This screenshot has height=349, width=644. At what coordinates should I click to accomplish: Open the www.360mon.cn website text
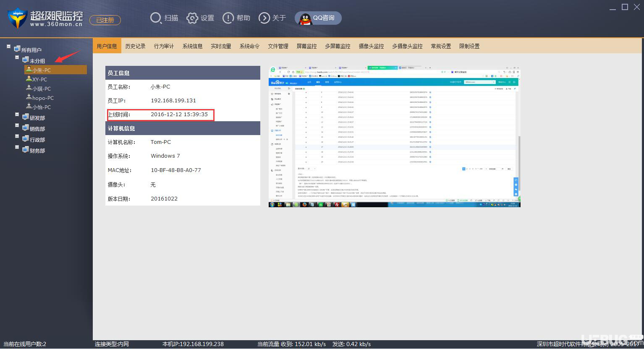56,24
